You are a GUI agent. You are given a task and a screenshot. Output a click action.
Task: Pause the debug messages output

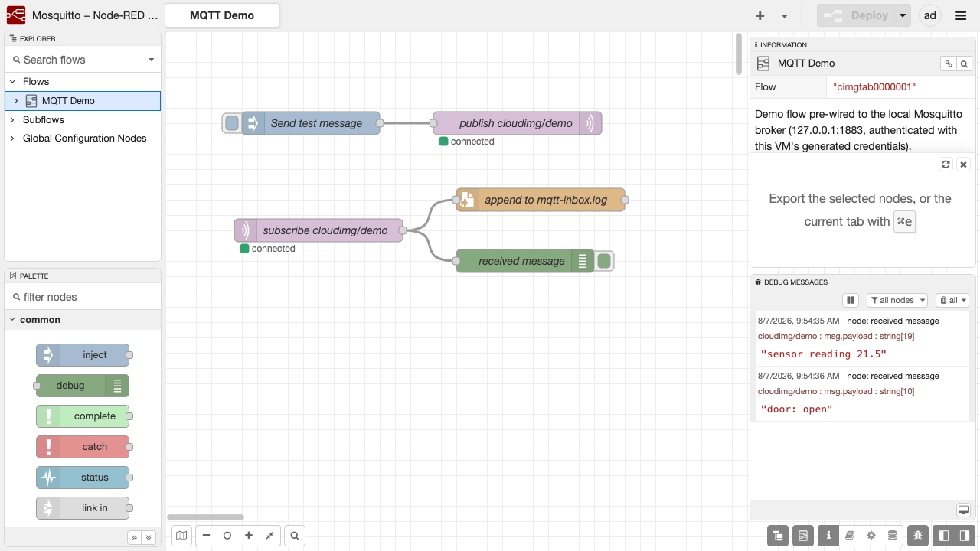[851, 300]
